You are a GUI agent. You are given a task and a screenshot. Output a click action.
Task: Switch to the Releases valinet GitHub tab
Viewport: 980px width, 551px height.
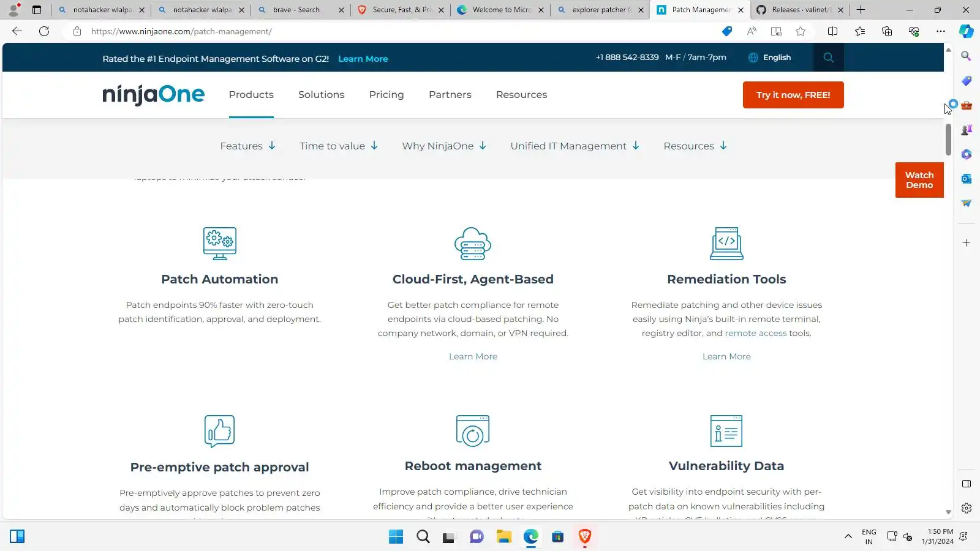point(800,10)
